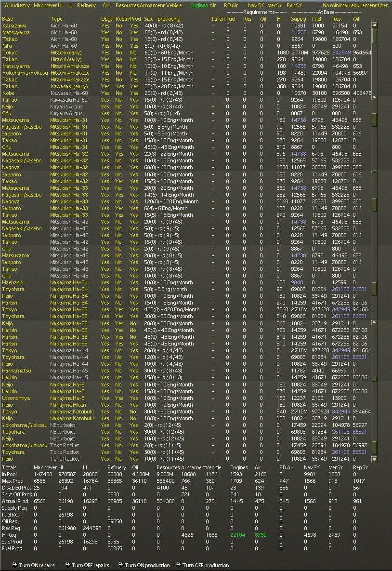This screenshot has width=392, height=571.
Task: Click the scroll up arrow beside Kanazawa row
Action: (x=374, y=25)
